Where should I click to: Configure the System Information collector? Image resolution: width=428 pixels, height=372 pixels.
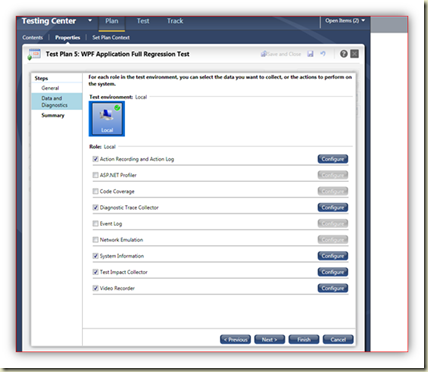pyautogui.click(x=333, y=256)
